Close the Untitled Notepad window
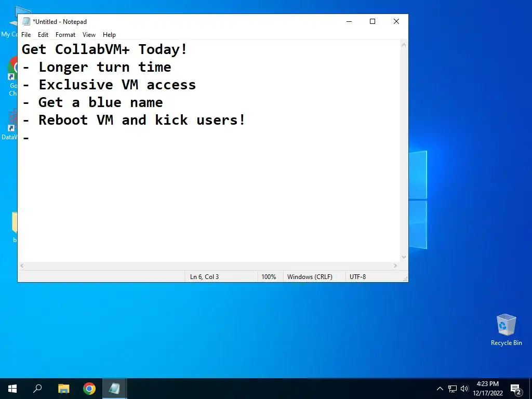 [396, 21]
